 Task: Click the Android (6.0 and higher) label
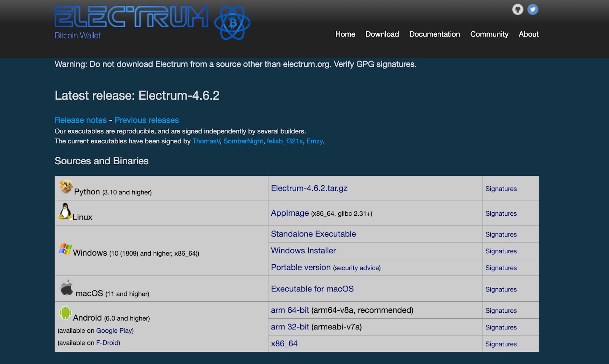(x=112, y=318)
